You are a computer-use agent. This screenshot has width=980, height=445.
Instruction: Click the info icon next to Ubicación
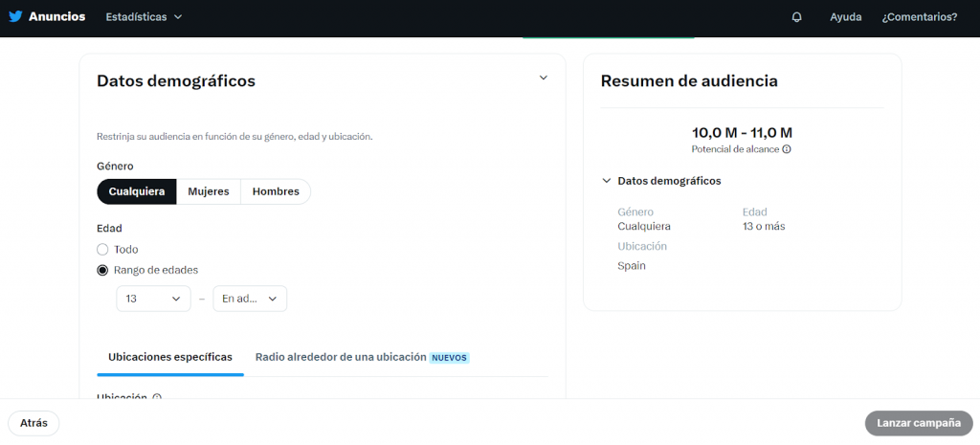tap(157, 397)
